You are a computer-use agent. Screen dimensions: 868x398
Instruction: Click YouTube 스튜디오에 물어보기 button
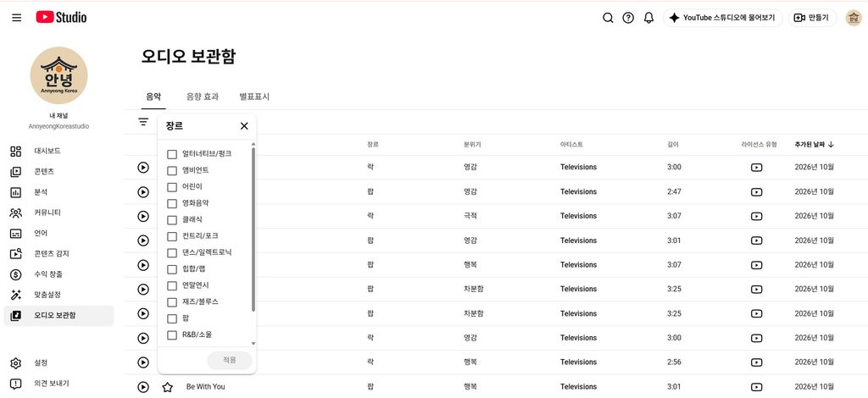[x=722, y=18]
